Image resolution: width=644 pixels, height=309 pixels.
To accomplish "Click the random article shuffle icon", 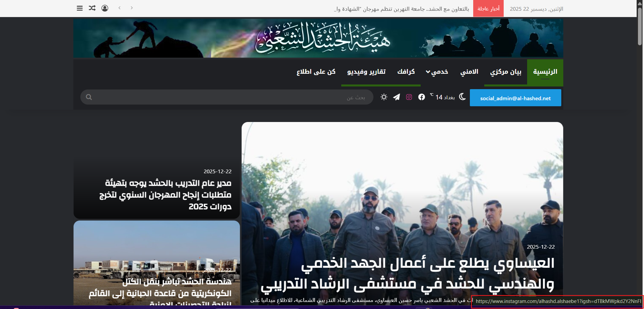I will 92,8.
